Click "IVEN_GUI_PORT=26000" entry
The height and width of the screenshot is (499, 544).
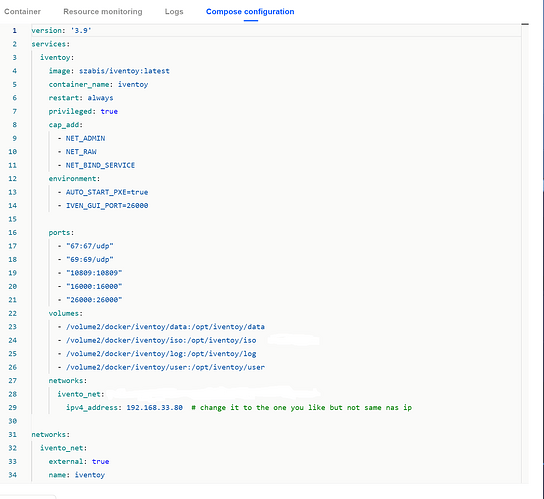[107, 205]
